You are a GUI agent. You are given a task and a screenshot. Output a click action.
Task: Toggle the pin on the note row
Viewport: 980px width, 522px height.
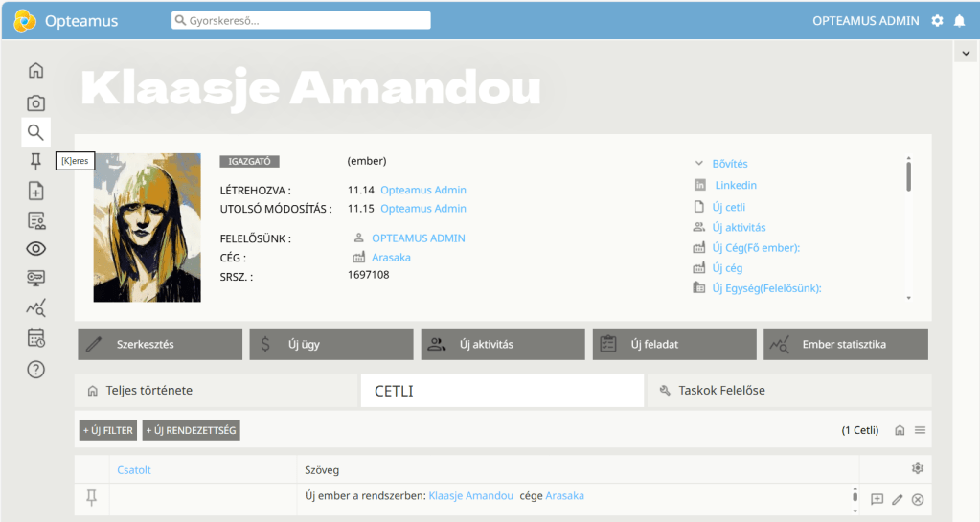(x=92, y=496)
